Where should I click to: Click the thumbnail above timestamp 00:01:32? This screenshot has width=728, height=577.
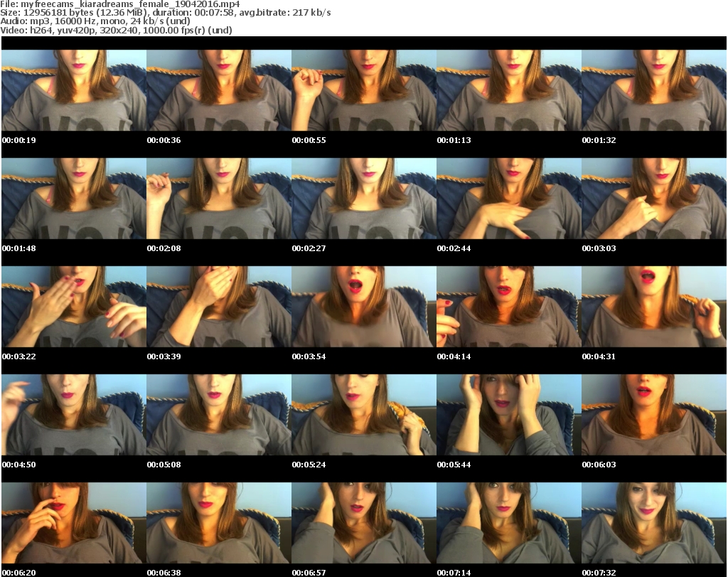pyautogui.click(x=654, y=90)
